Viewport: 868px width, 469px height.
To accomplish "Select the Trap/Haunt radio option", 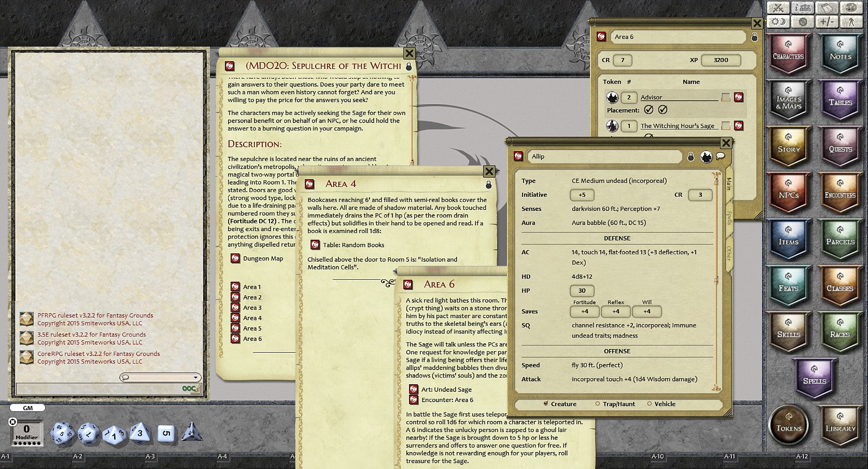I will (x=598, y=404).
